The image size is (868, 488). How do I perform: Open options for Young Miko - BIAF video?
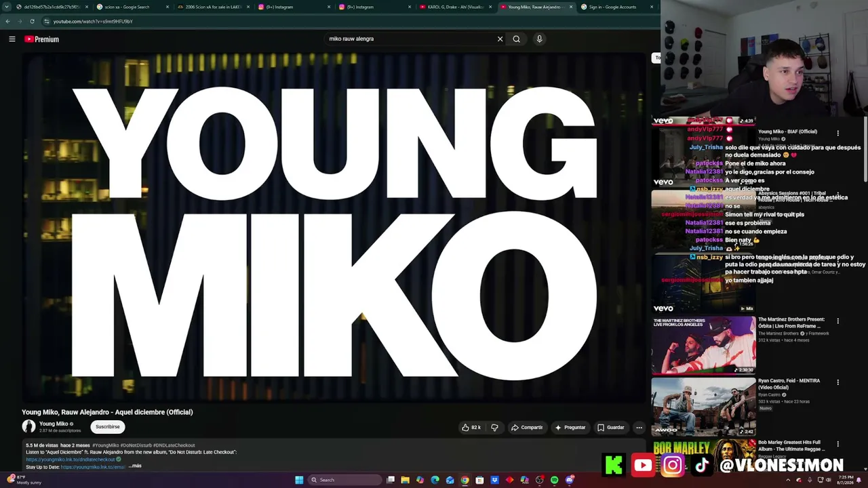pyautogui.click(x=837, y=134)
